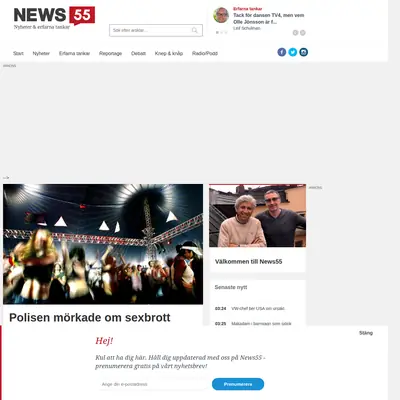
Task: Open the 03:25 Makadam news item
Action: (x=253, y=324)
